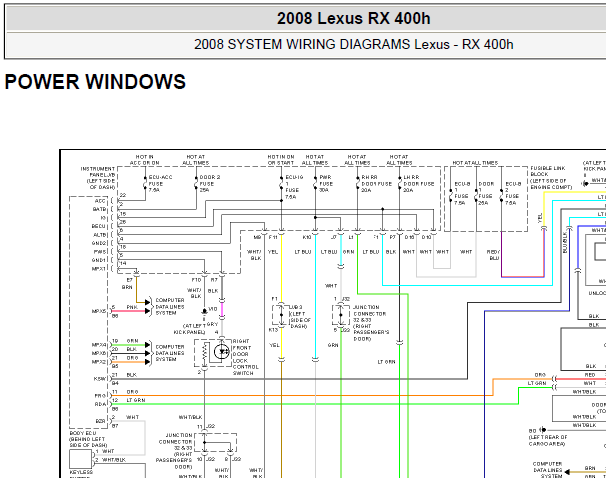The image size is (606, 478).
Task: Click the BZR pin label
Action: point(100,422)
